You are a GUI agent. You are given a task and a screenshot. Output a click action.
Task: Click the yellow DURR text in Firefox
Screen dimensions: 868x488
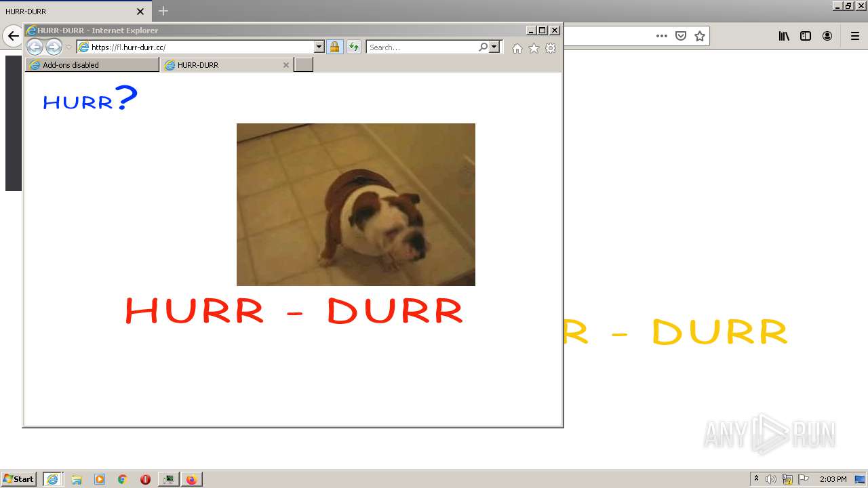(720, 332)
